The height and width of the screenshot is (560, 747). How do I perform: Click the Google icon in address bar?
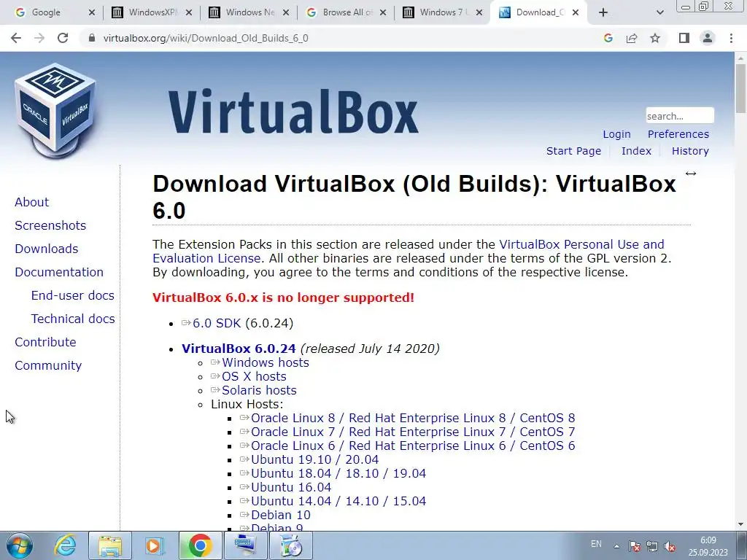pyautogui.click(x=608, y=38)
